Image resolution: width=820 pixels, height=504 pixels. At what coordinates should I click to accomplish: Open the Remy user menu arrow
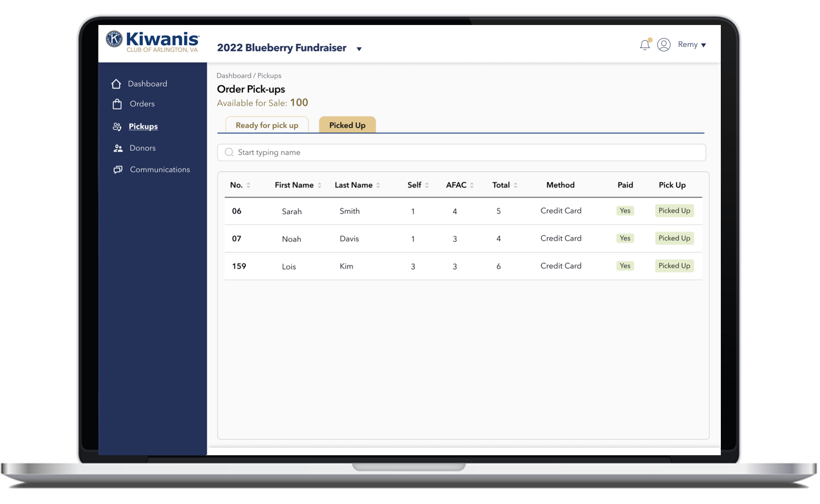[x=703, y=45]
